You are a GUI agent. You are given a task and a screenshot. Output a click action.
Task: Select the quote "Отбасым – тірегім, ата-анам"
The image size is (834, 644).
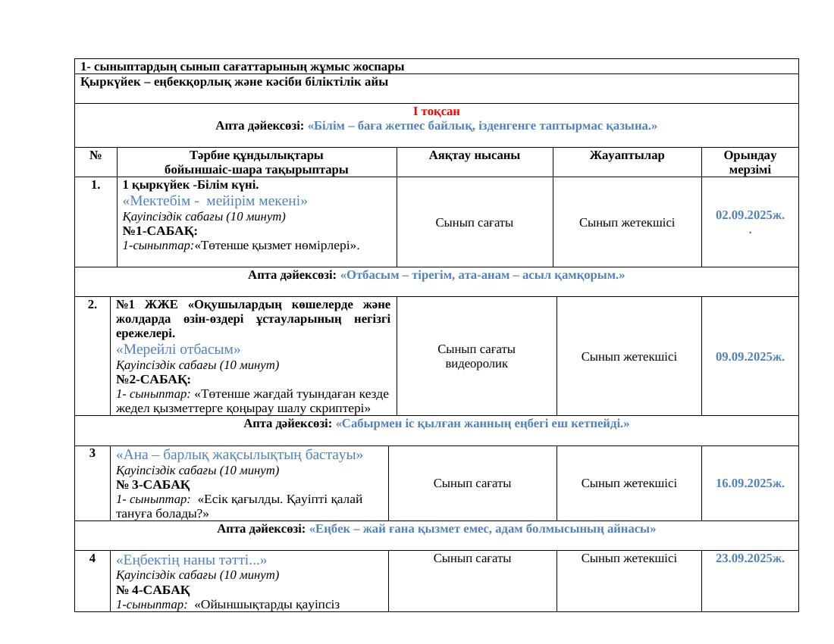point(482,275)
